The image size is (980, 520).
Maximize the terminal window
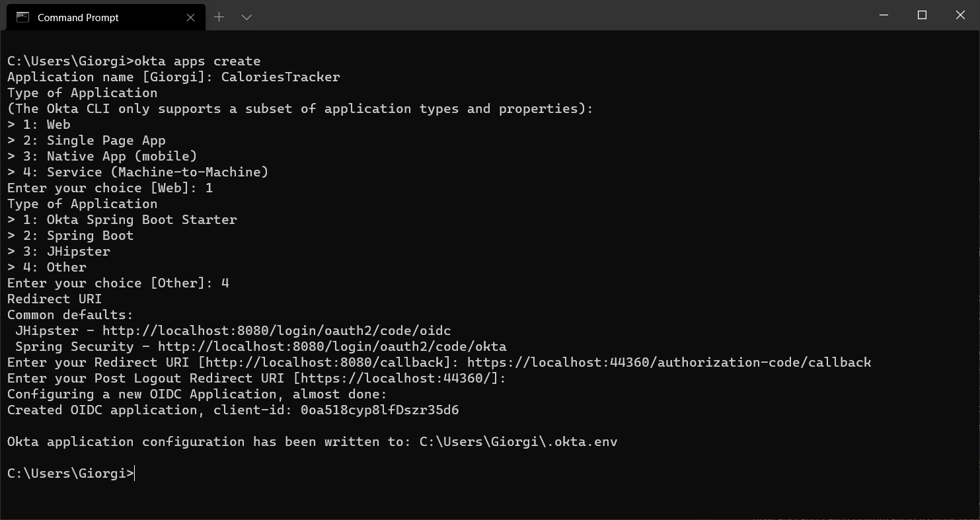pos(922,15)
